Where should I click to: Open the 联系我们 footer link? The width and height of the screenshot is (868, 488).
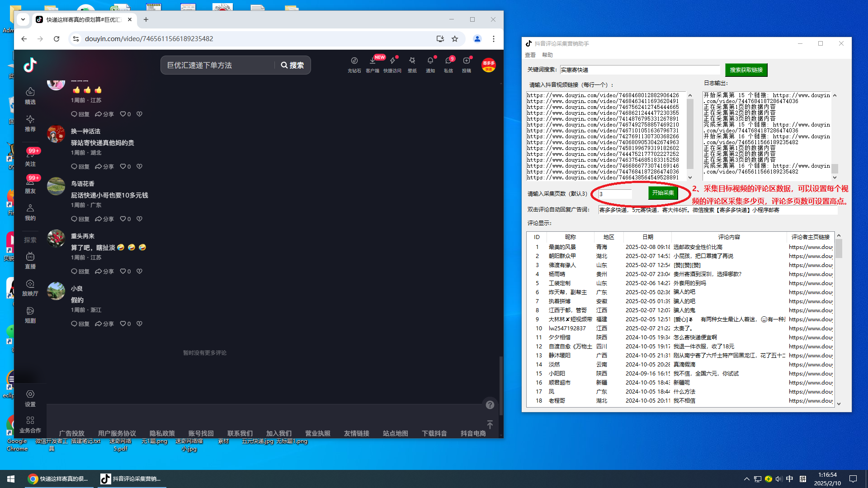[x=240, y=433]
